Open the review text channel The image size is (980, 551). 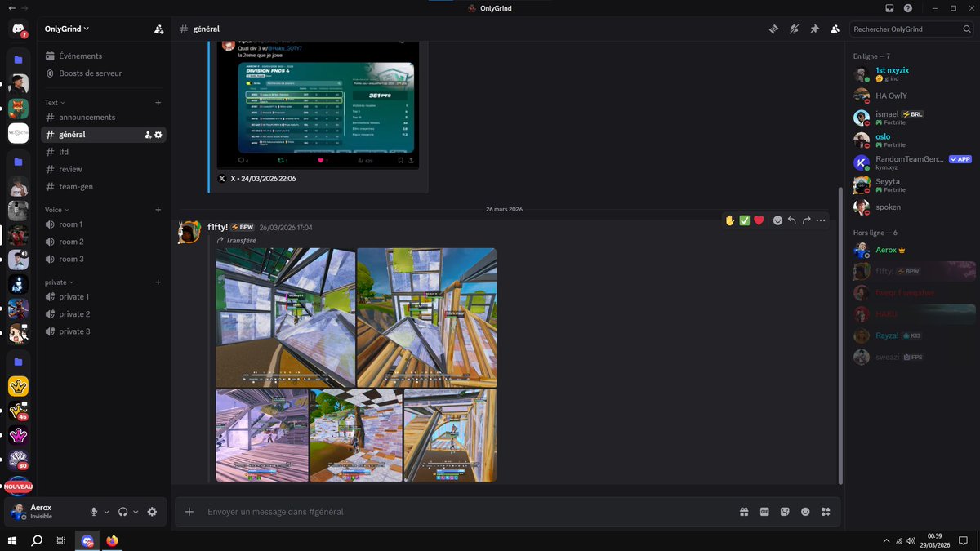click(x=104, y=169)
